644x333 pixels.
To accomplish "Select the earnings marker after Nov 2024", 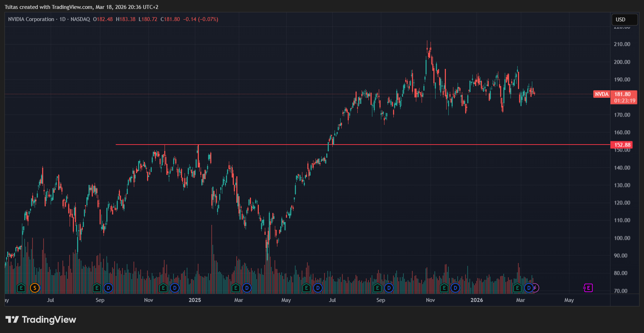I will click(163, 288).
